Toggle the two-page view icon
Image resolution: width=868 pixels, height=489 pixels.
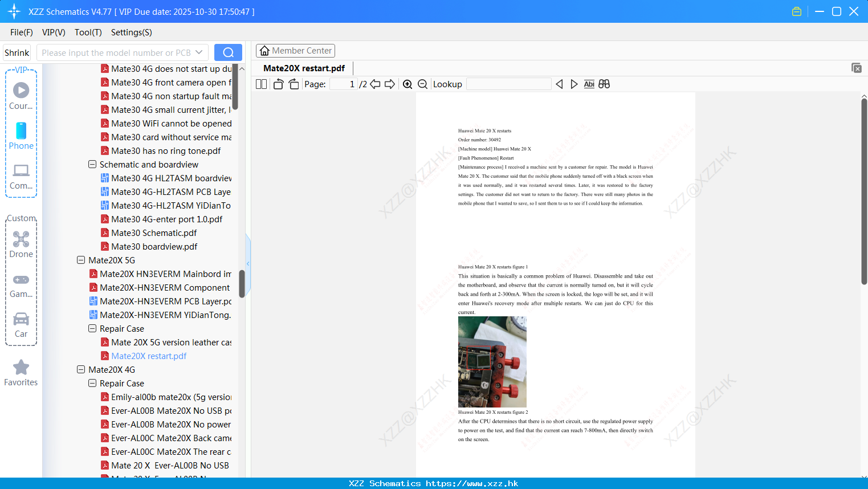tap(261, 84)
